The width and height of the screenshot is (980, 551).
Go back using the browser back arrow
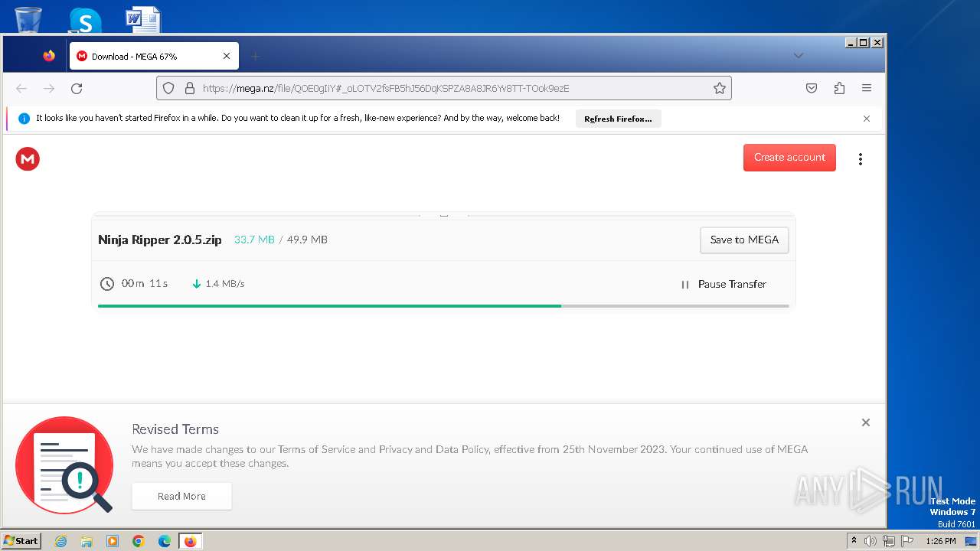pos(21,89)
